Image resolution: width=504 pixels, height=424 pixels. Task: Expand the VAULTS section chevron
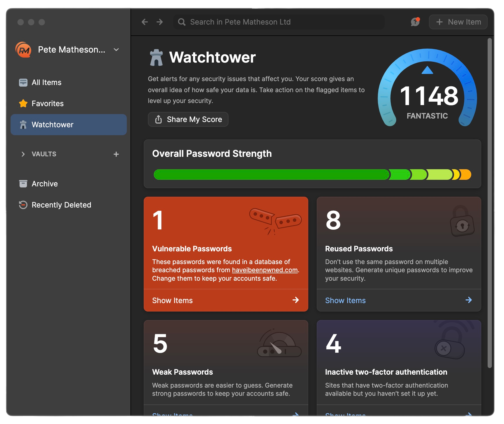23,154
